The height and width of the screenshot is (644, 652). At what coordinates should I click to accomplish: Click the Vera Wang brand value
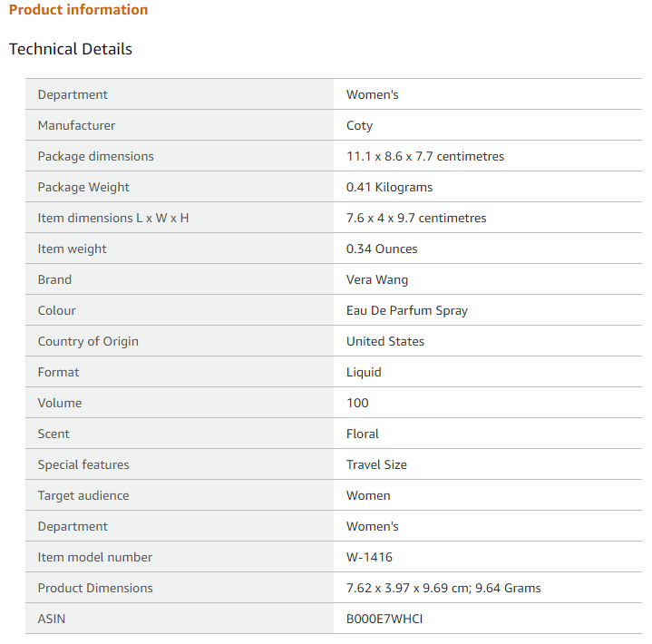[x=377, y=279]
